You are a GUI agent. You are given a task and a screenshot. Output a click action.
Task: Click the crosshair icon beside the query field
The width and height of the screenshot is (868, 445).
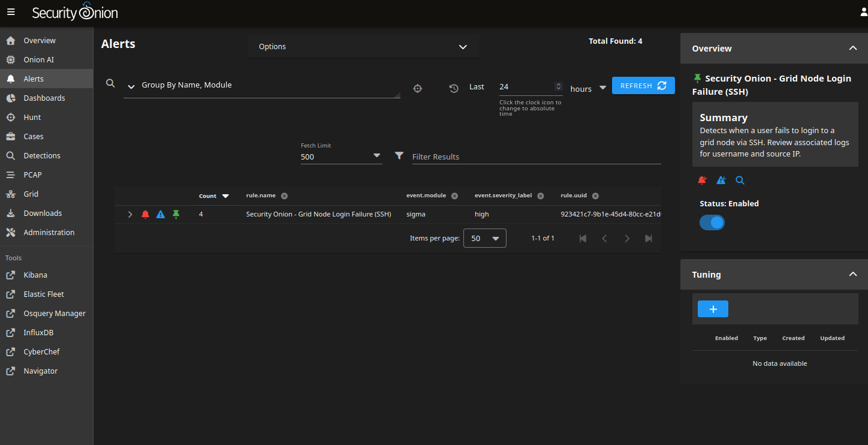tap(418, 88)
